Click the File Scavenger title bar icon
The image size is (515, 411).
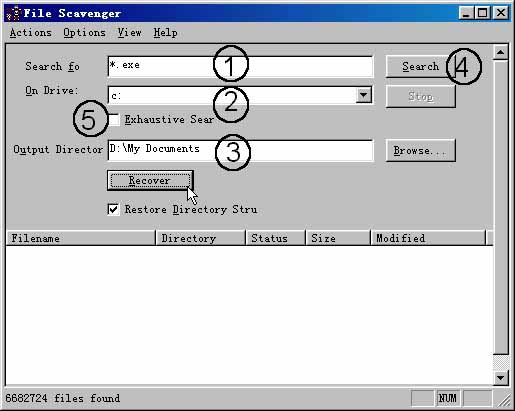pos(14,13)
